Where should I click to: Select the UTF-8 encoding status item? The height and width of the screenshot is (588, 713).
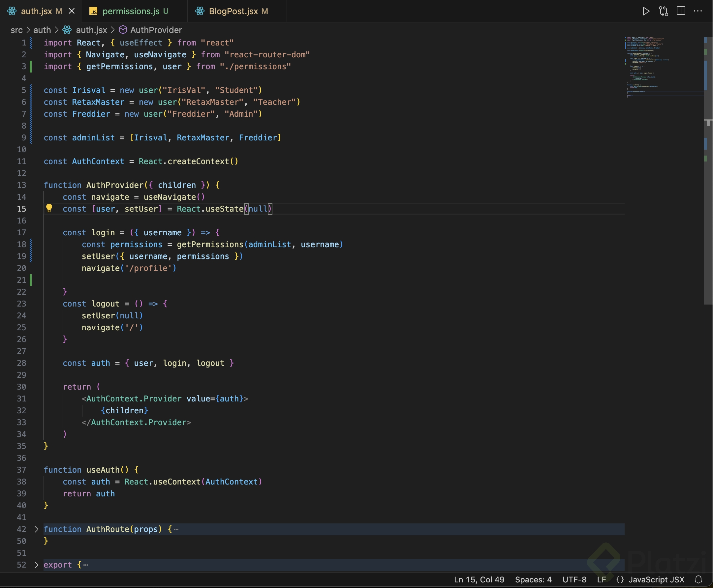click(574, 579)
